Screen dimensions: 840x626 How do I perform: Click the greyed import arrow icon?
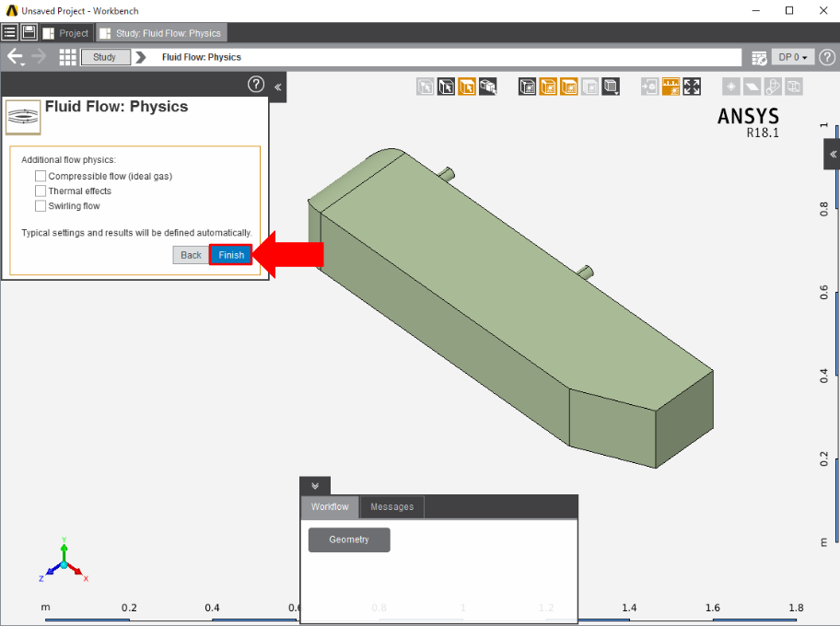(x=650, y=87)
